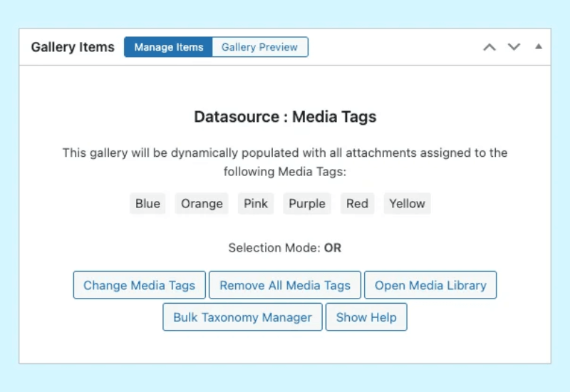Screen dimensions: 570x392
Task: Launch the Bulk Taxonomy Manager
Action: click(x=242, y=317)
